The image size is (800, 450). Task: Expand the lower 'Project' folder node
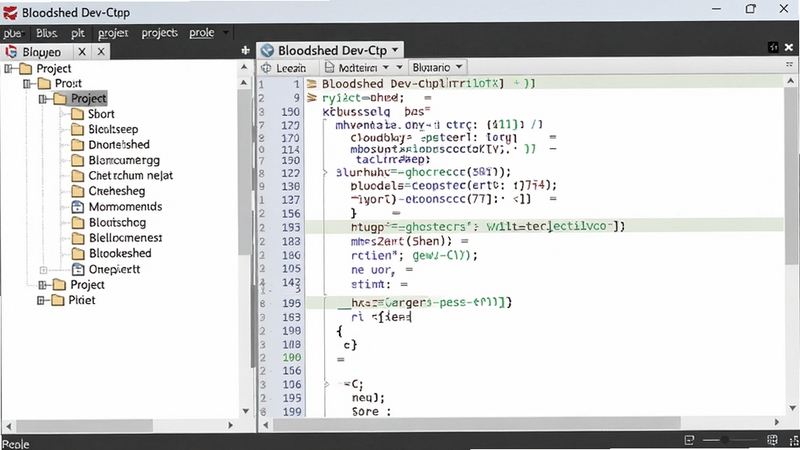coord(42,285)
